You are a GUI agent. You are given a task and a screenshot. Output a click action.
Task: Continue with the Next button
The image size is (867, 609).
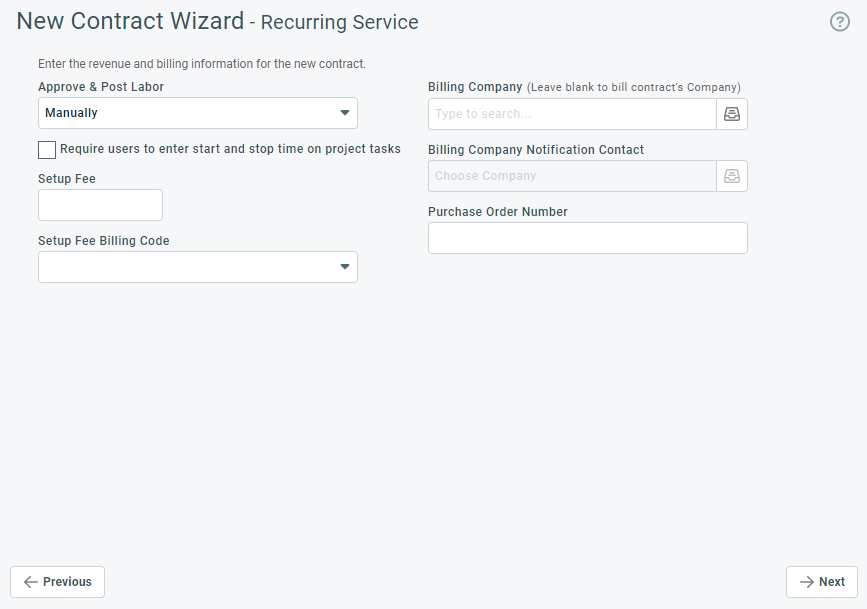tap(822, 582)
